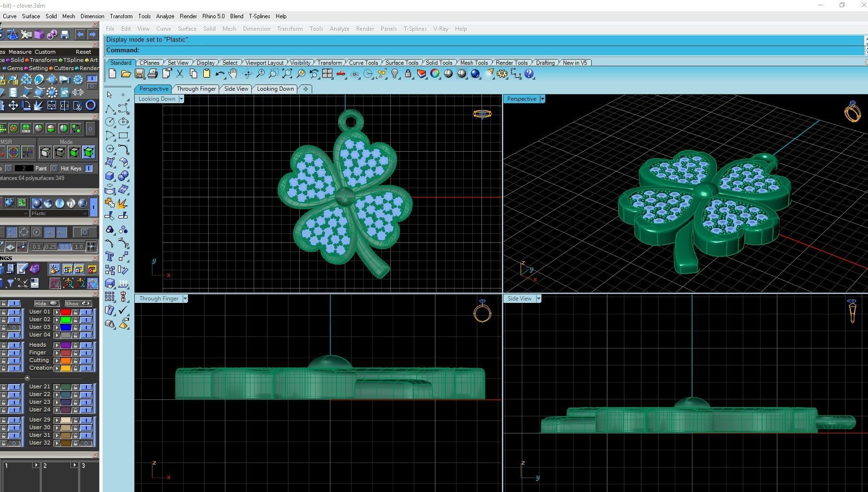Screen dimensions: 868x492
Task: Click the purple cube icon in top panel
Action: point(39,35)
